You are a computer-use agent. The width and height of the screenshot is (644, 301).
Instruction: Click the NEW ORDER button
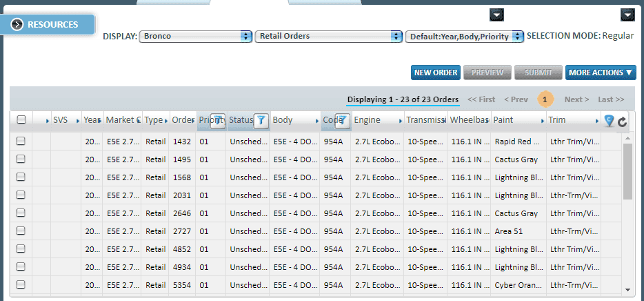point(436,72)
